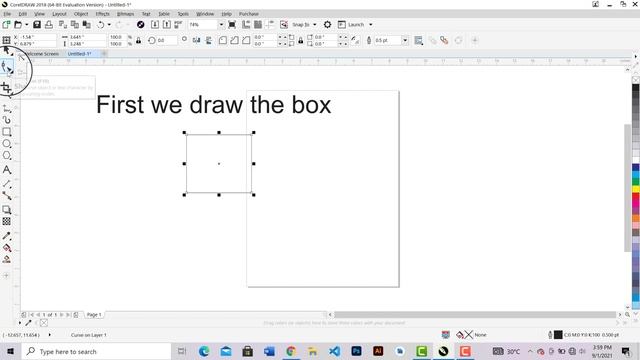Select the Crop tool
The image size is (640, 360).
6,87
